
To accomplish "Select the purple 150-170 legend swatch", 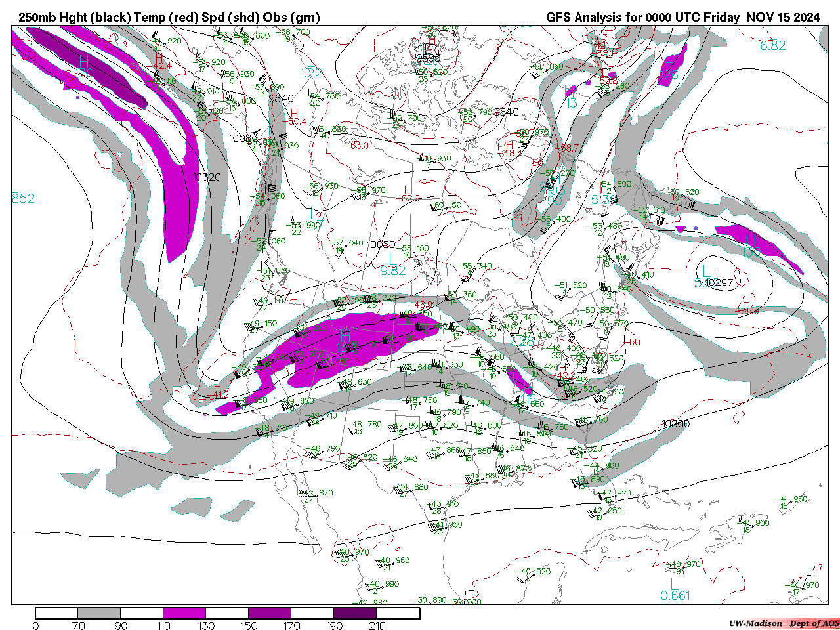I will point(270,613).
